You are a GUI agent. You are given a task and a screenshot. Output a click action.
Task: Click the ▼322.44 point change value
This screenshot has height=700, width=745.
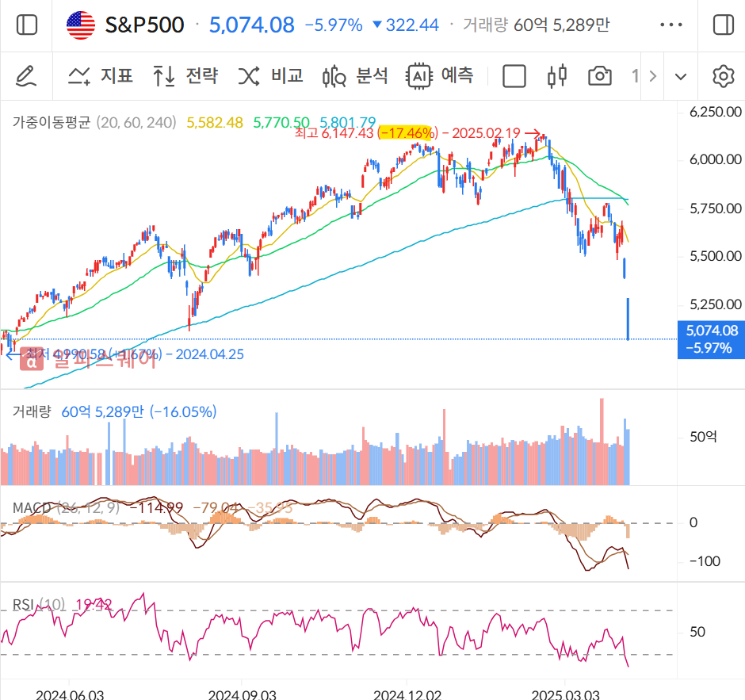click(x=406, y=25)
